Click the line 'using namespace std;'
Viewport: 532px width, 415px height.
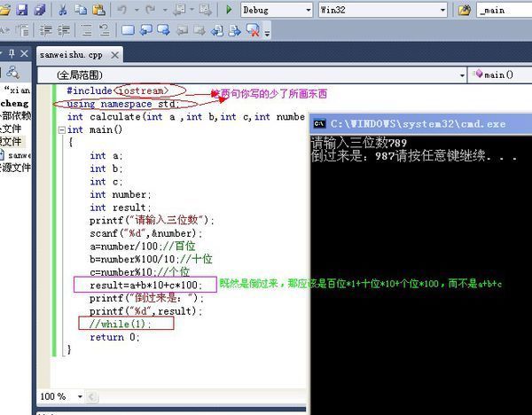(x=123, y=104)
